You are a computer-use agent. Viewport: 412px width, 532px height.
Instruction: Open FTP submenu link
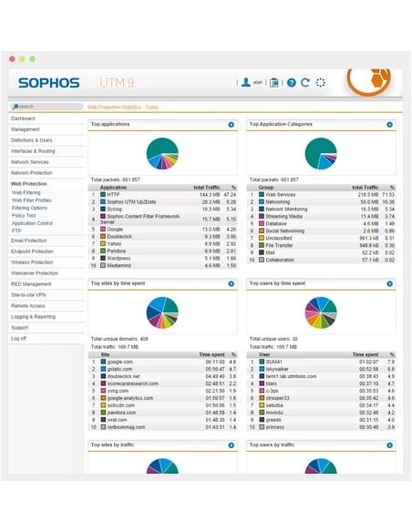[x=16, y=230]
